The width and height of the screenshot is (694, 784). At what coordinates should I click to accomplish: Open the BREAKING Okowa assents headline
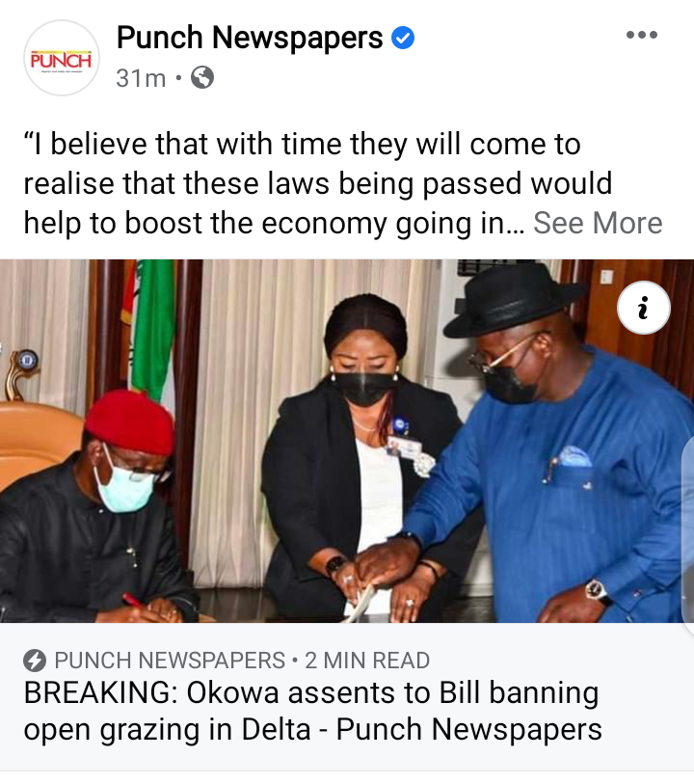tap(312, 711)
